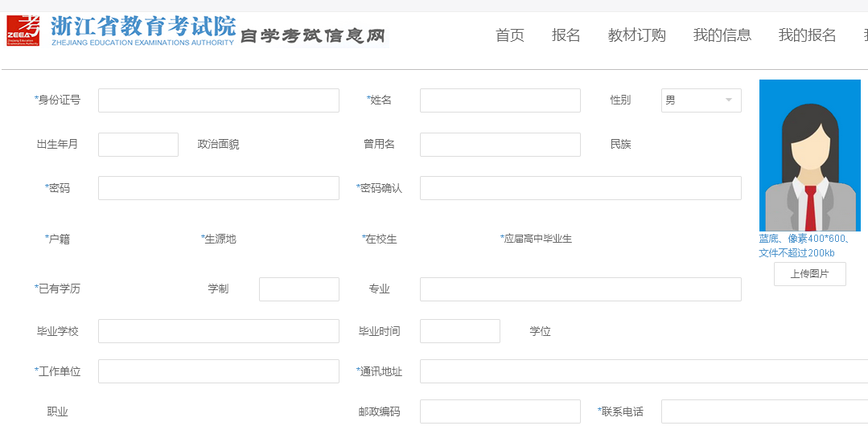Click the 姓名 input field
The width and height of the screenshot is (868, 438).
[x=500, y=100]
